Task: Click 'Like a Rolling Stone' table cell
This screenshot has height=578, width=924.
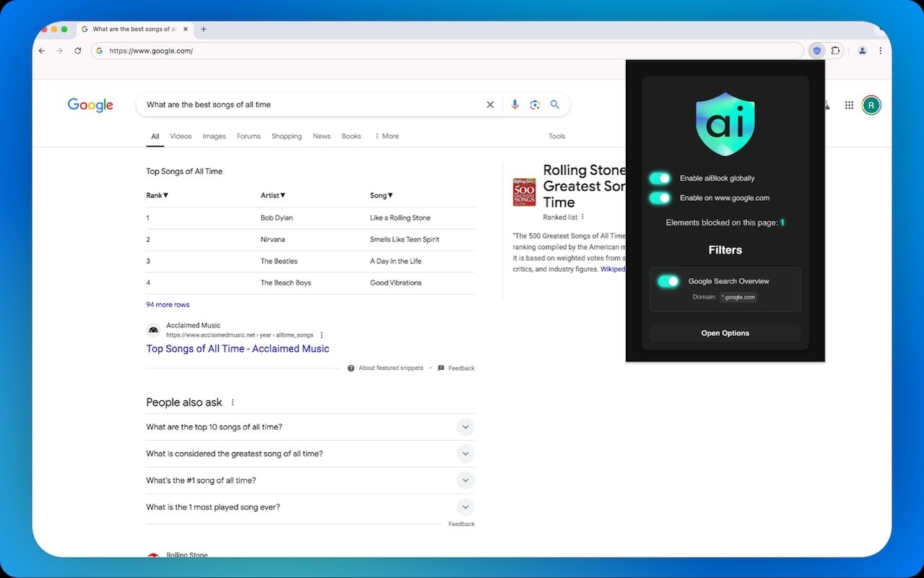Action: pos(400,217)
